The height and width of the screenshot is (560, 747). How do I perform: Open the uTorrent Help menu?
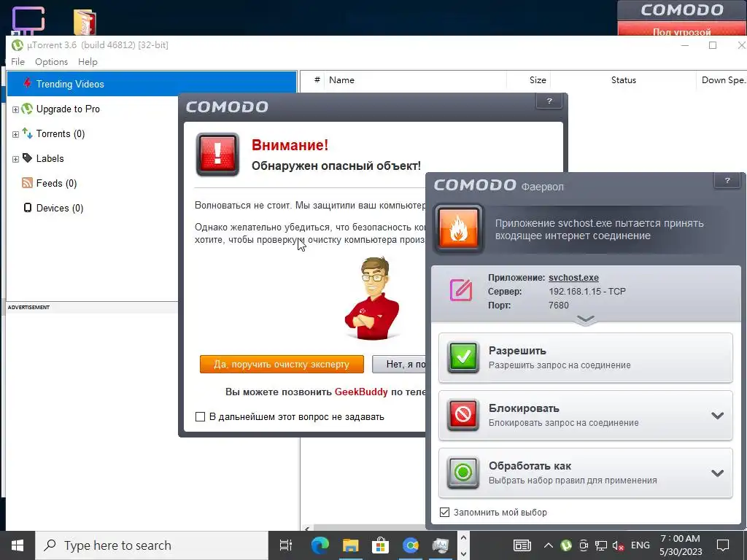[x=88, y=61]
